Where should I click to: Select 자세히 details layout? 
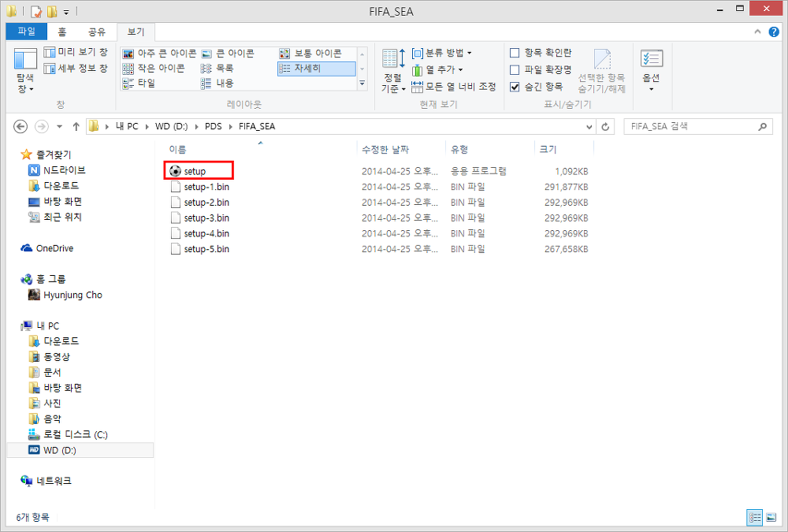tap(316, 69)
